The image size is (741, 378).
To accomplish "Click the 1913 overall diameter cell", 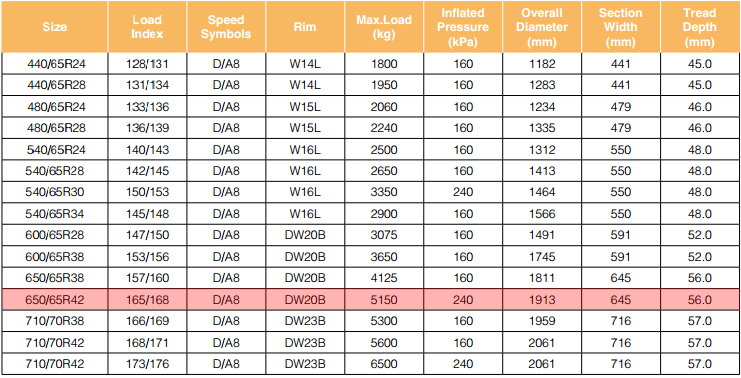I will pyautogui.click(x=542, y=300).
